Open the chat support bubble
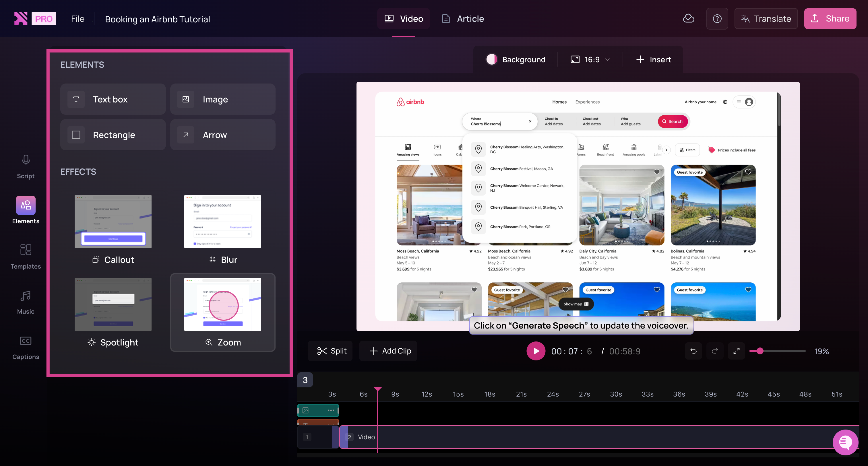This screenshot has width=868, height=466. point(845,442)
